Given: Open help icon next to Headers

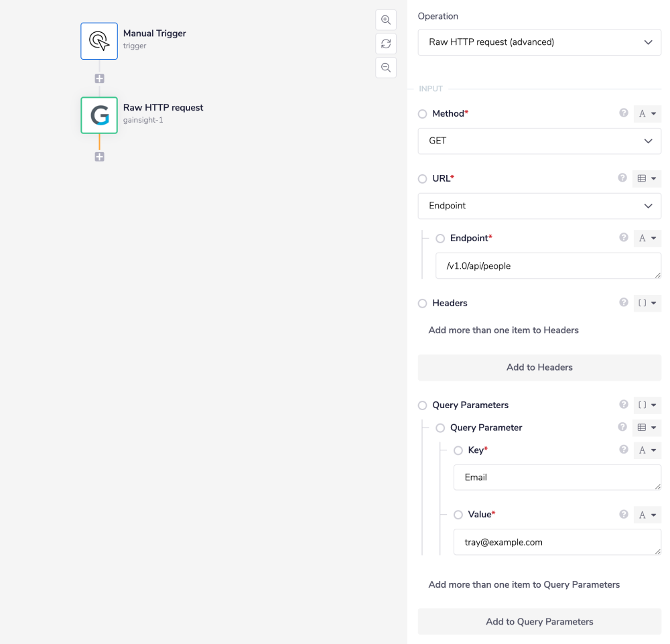Looking at the screenshot, I should pos(624,303).
